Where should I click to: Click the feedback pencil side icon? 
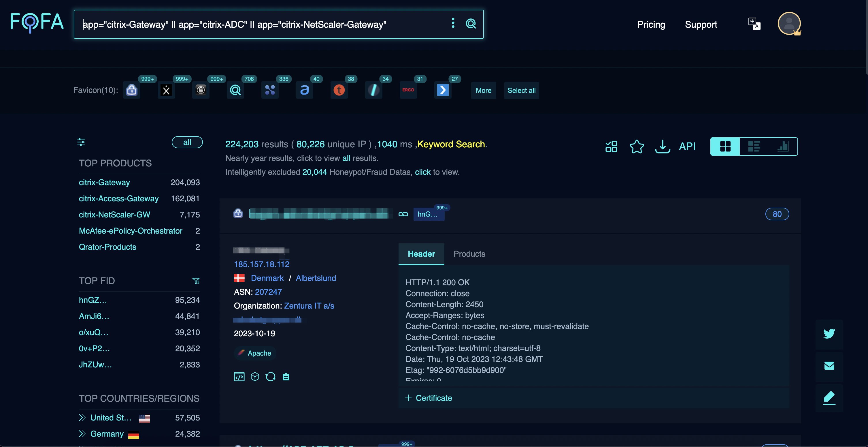829,398
